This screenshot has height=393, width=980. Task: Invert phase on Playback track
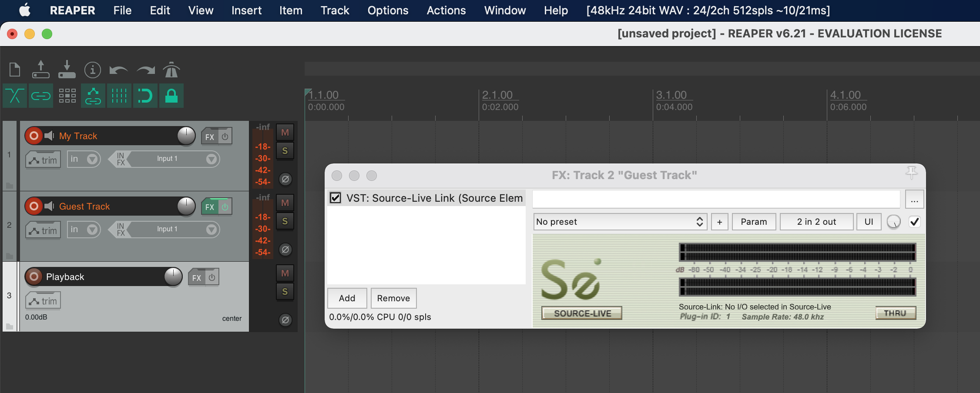[x=285, y=320]
